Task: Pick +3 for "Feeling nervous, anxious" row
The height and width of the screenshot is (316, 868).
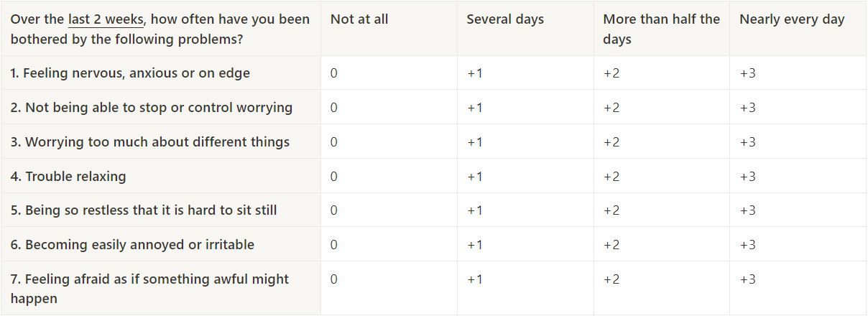Action: coord(747,73)
